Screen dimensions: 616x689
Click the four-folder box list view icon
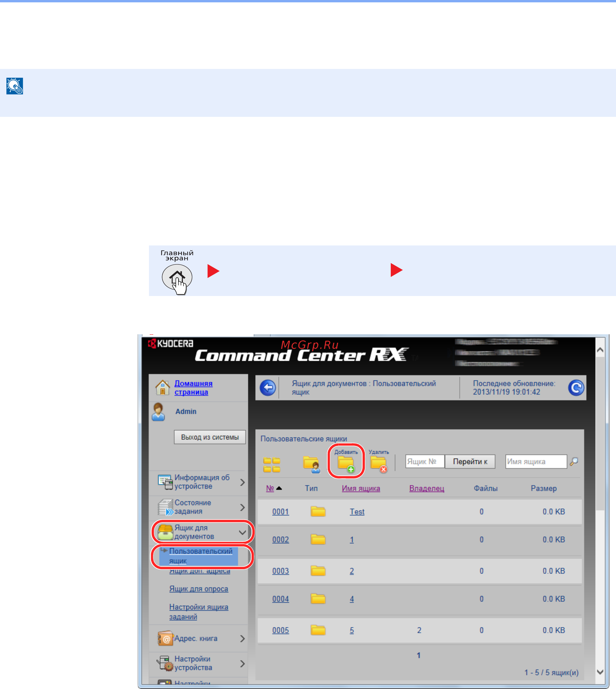(272, 465)
